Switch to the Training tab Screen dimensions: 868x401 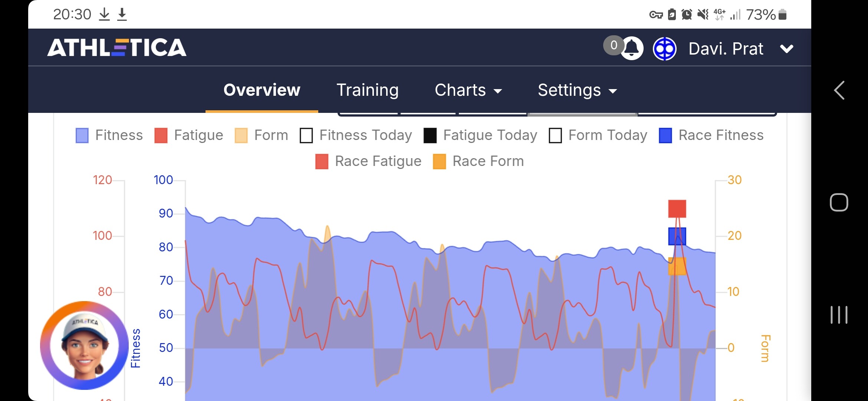[x=368, y=90]
